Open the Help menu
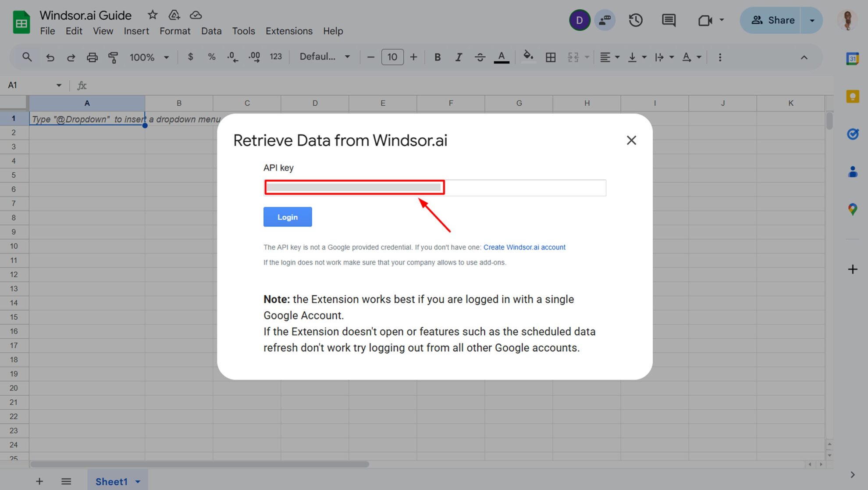This screenshot has height=490, width=868. (x=333, y=31)
